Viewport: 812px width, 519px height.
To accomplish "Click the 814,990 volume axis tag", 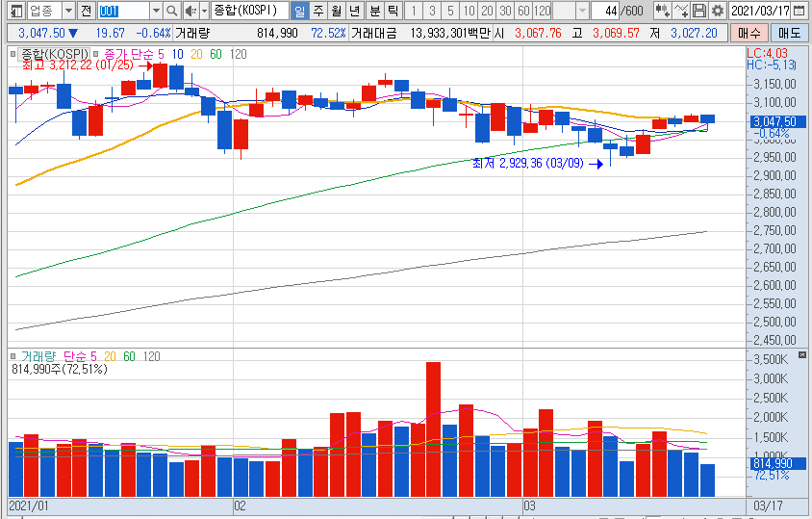I will (778, 463).
